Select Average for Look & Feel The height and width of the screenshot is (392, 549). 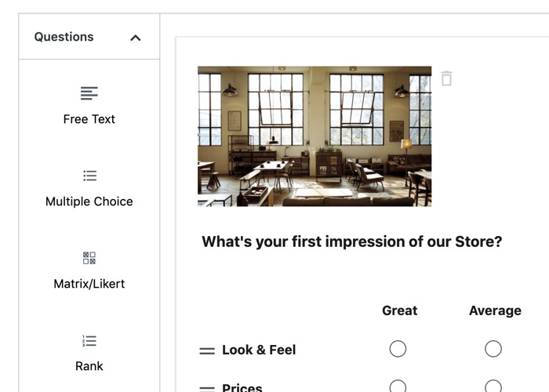coord(493,349)
